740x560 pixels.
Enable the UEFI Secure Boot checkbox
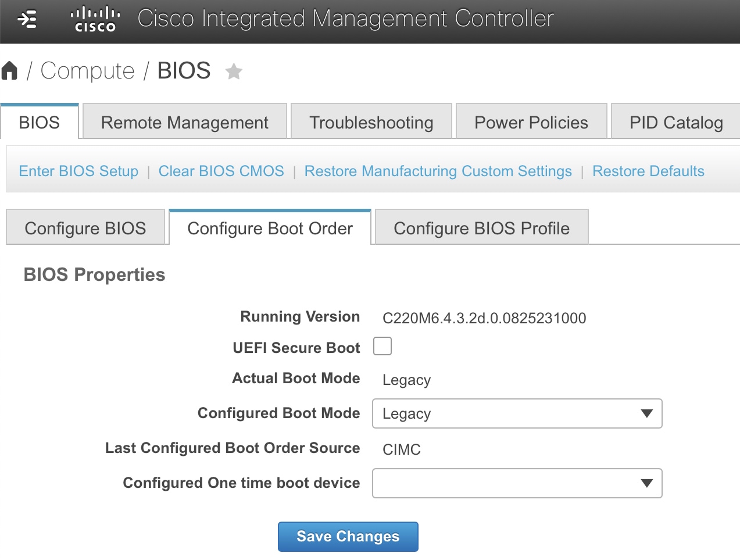pyautogui.click(x=382, y=346)
